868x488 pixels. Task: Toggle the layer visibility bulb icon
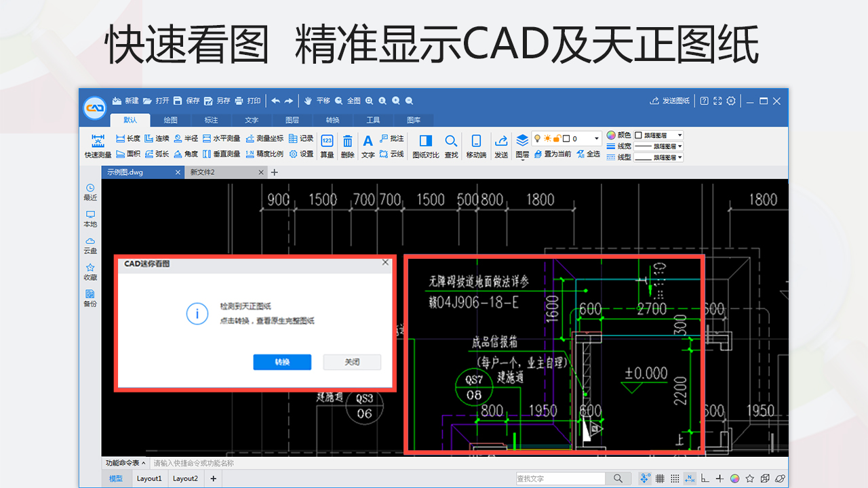tap(538, 138)
